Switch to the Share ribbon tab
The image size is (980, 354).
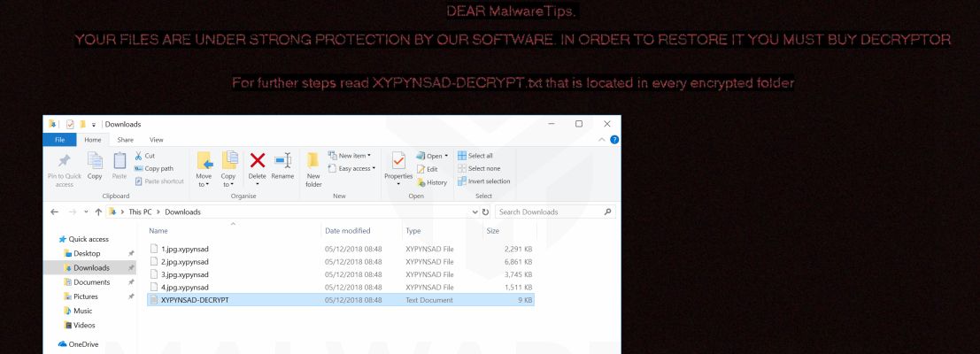coord(125,140)
